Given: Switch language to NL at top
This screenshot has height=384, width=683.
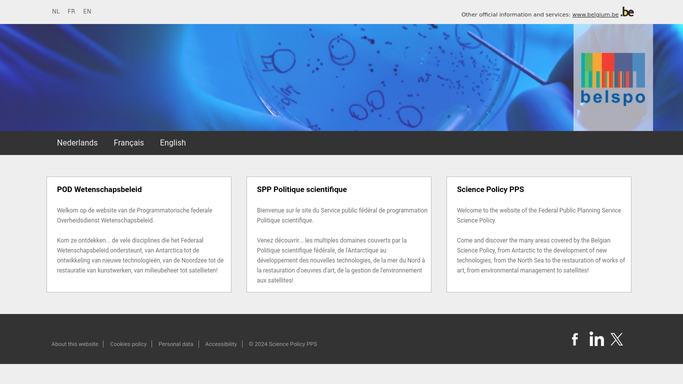Looking at the screenshot, I should pos(56,11).
